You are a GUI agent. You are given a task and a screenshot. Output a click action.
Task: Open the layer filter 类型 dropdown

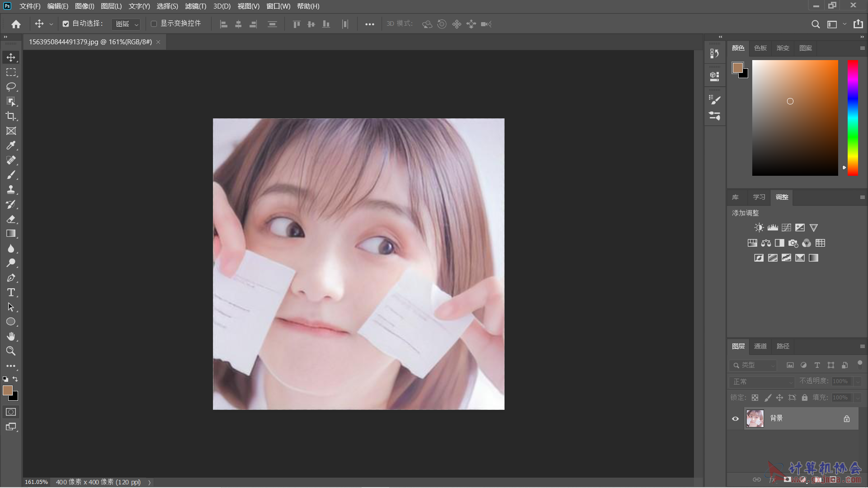[x=753, y=365]
